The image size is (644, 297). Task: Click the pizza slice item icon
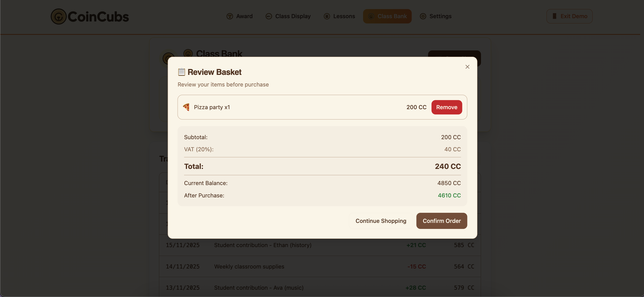click(x=186, y=107)
